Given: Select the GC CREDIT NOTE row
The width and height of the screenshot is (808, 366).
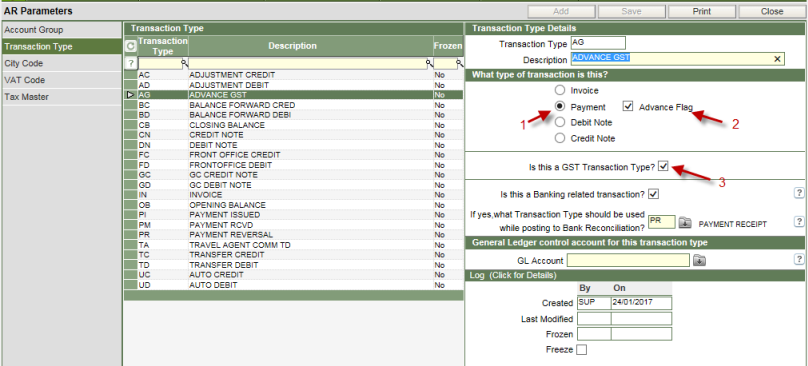Looking at the screenshot, I should point(294,175).
